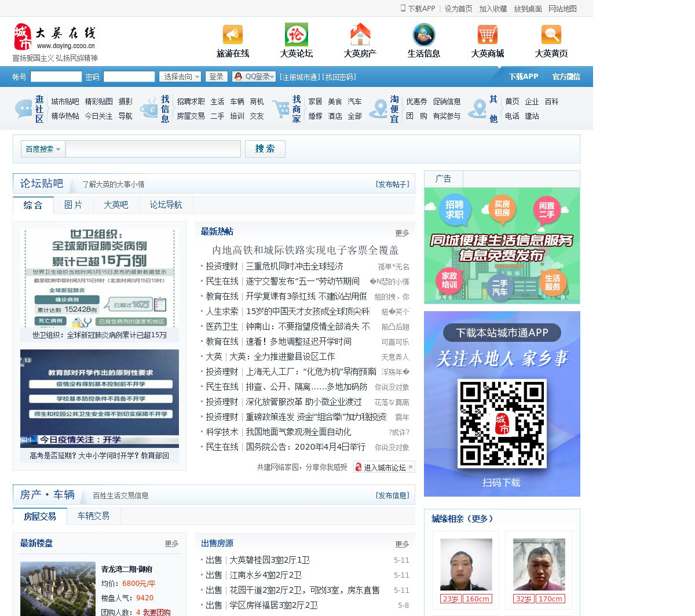The image size is (695, 616).
Task: Click the 发布信息 link
Action: tap(392, 495)
